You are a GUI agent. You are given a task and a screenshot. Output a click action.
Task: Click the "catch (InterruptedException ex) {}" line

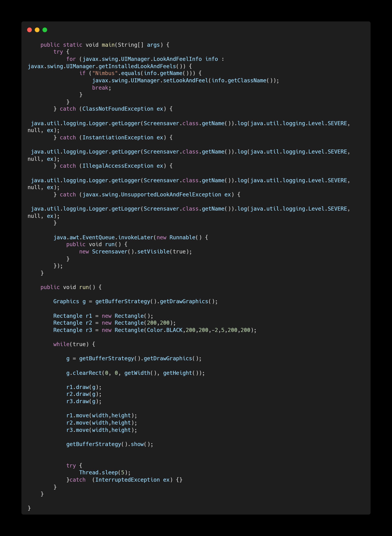[124, 480]
